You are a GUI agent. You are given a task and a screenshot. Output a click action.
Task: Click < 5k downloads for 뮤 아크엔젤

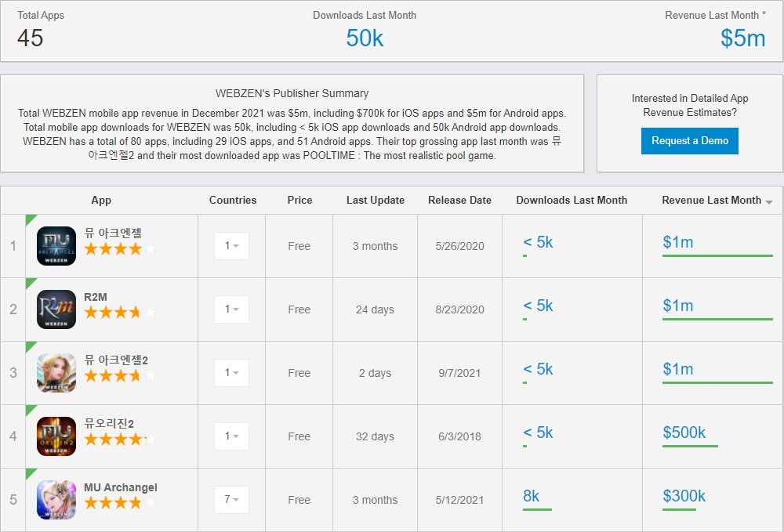point(538,242)
